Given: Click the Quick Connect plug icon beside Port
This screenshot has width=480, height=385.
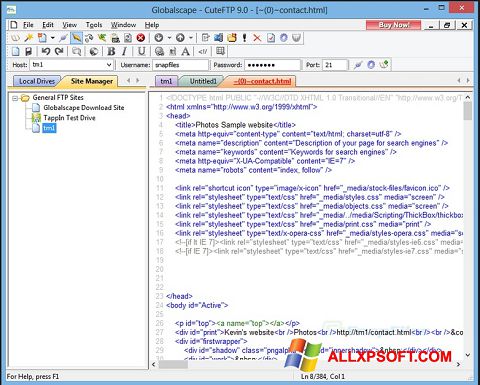Looking at the screenshot, I should coord(358,65).
